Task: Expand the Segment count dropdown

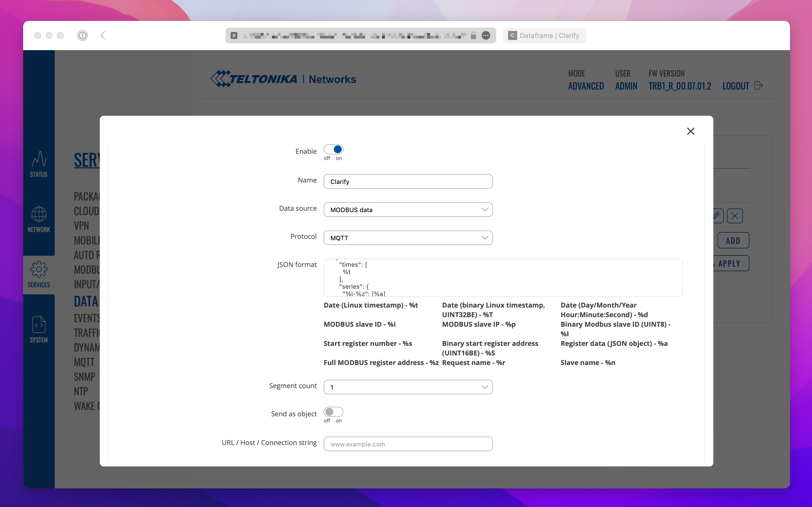Action: pyautogui.click(x=408, y=387)
